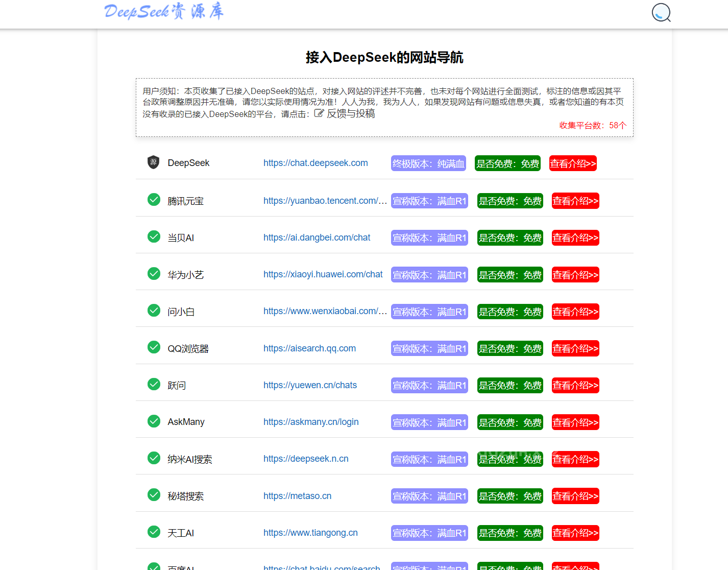Click the green check beside 天工AI

pyautogui.click(x=154, y=532)
